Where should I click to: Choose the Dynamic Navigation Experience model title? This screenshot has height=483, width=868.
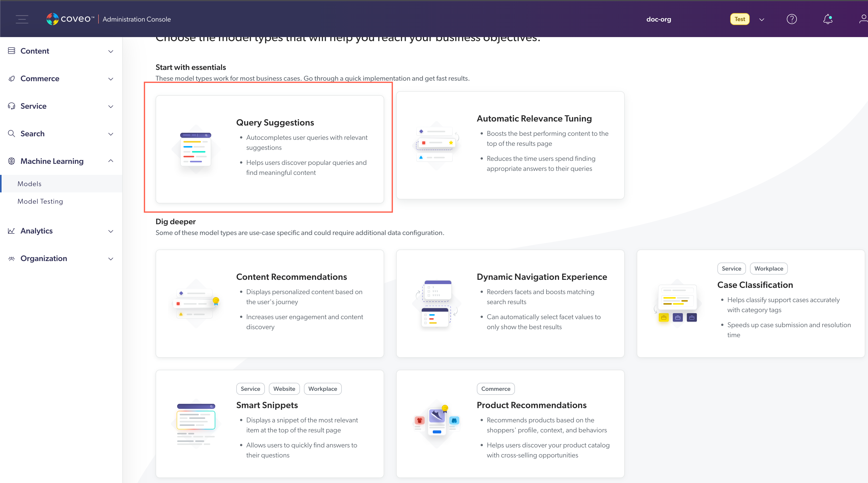tap(542, 277)
